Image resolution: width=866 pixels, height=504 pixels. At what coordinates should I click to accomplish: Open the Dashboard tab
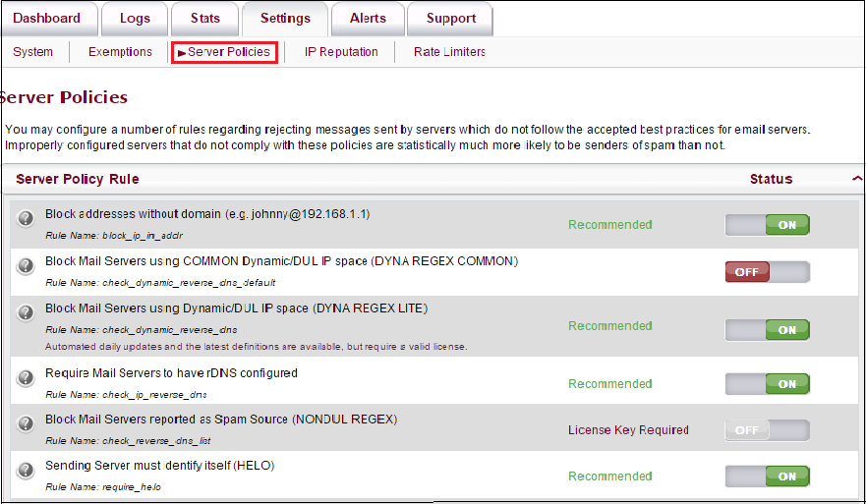tap(47, 19)
